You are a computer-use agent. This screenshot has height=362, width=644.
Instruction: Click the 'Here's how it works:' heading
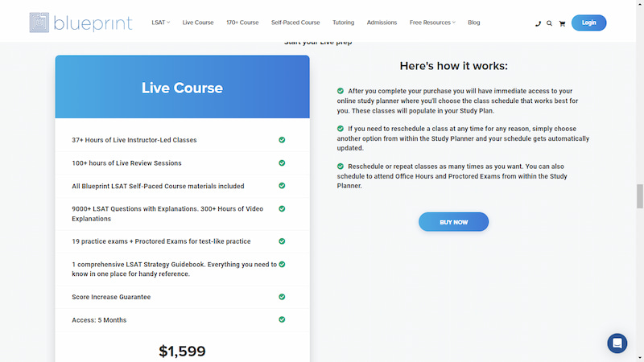tap(453, 66)
